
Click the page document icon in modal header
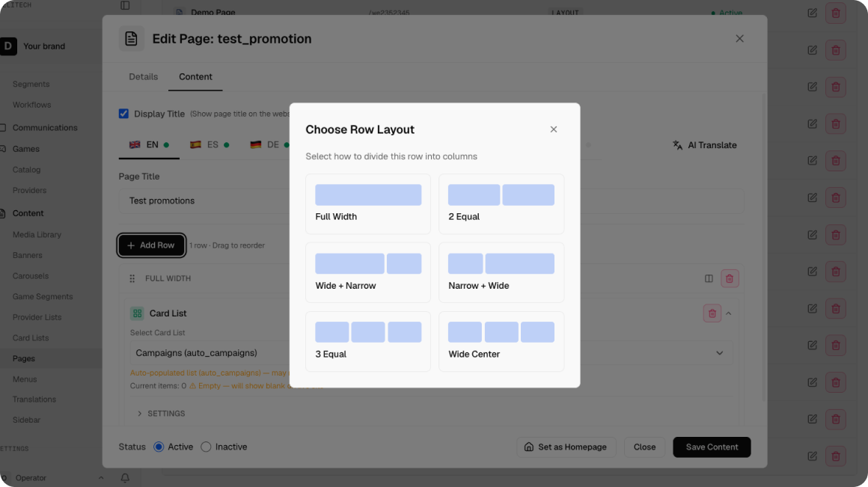point(131,39)
